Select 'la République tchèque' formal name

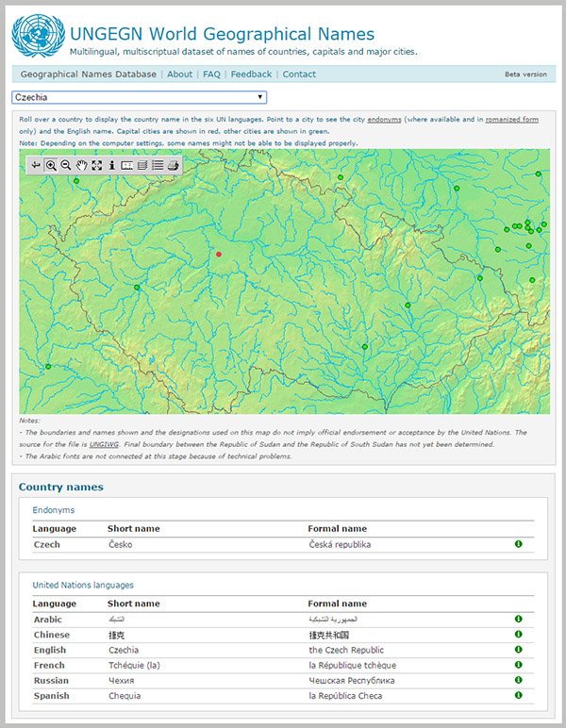tap(353, 666)
